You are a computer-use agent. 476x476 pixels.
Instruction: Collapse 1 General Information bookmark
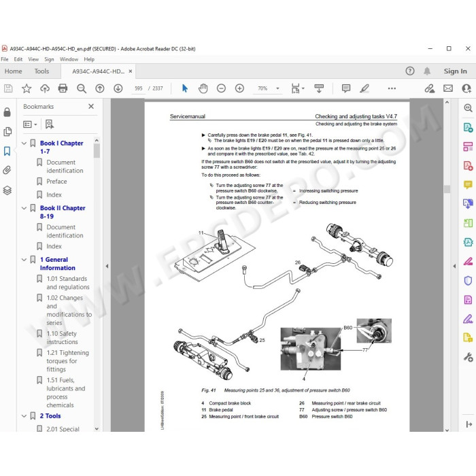coord(24,260)
